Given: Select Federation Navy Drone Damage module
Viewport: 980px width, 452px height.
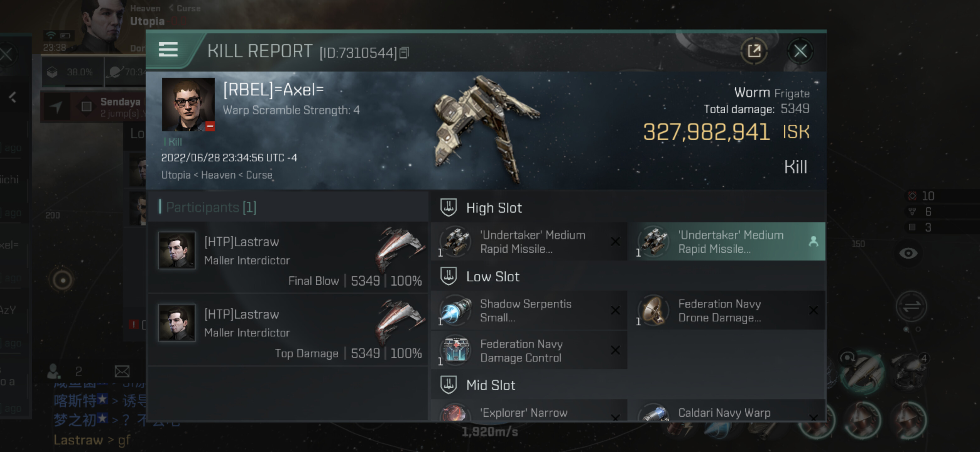Looking at the screenshot, I should [x=726, y=310].
